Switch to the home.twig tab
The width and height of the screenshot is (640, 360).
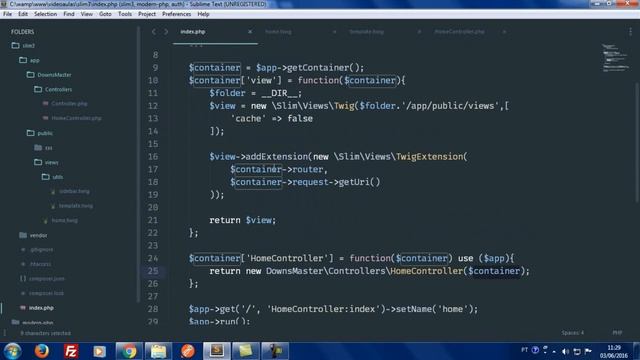278,32
